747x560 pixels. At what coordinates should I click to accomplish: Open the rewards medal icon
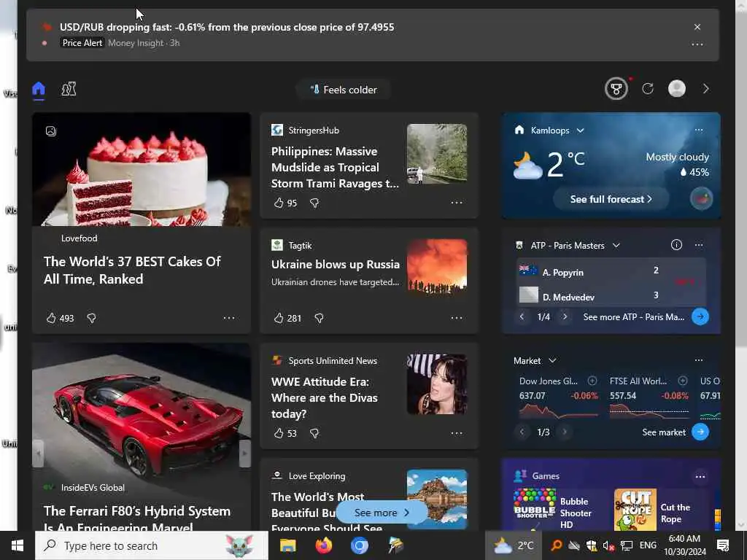coord(616,89)
